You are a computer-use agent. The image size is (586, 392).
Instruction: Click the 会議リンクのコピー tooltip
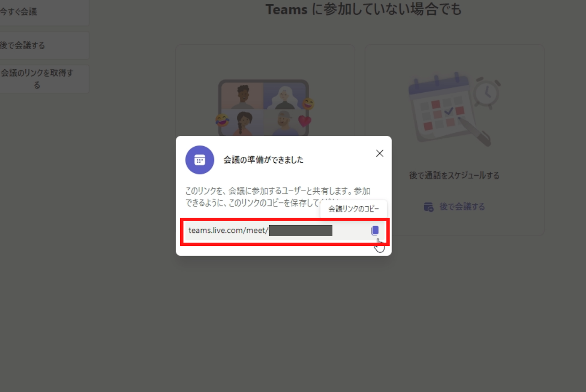pos(353,209)
